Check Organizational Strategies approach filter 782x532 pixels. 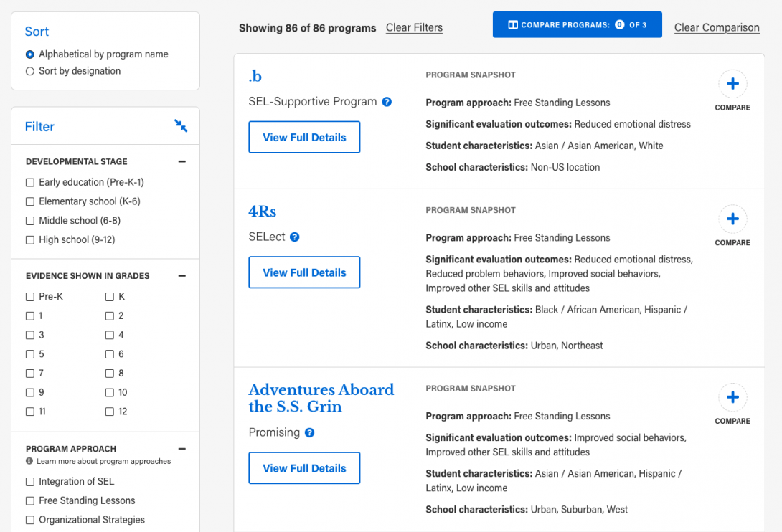pos(30,520)
